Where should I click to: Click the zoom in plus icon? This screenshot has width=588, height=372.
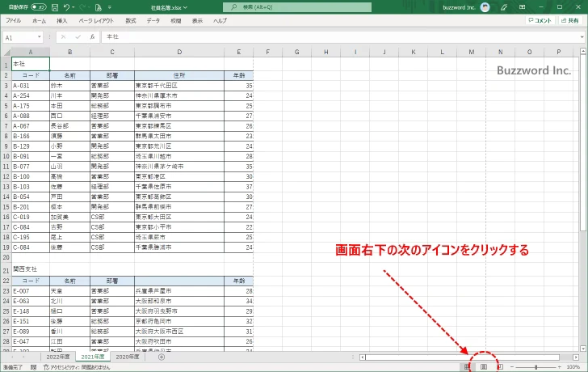pos(559,366)
